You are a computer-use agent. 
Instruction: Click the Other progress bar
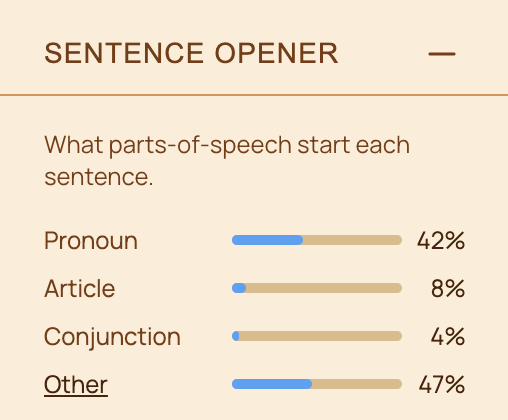(317, 384)
